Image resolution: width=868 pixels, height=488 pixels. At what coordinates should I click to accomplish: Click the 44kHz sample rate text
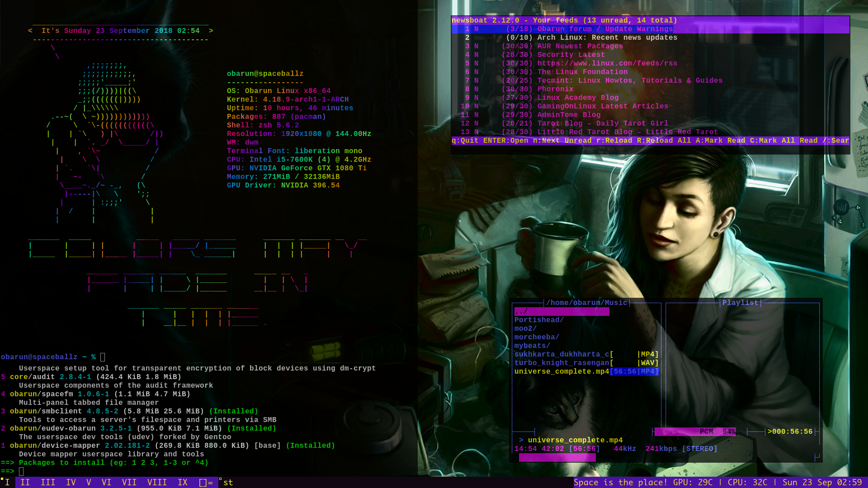[x=625, y=449]
